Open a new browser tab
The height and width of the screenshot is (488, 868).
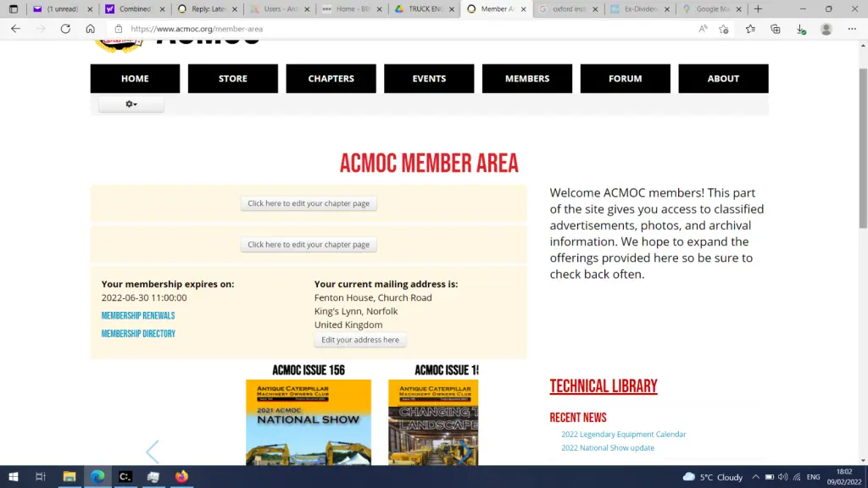tap(758, 9)
